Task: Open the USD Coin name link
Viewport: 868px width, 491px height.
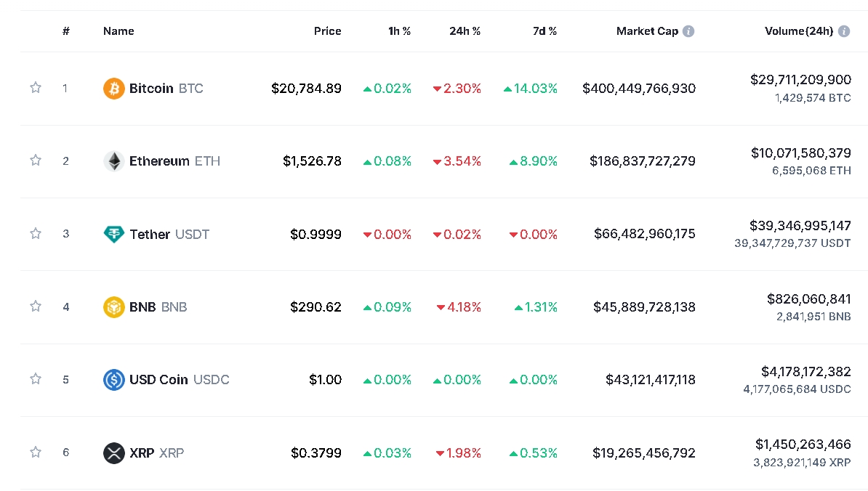Action: click(158, 380)
